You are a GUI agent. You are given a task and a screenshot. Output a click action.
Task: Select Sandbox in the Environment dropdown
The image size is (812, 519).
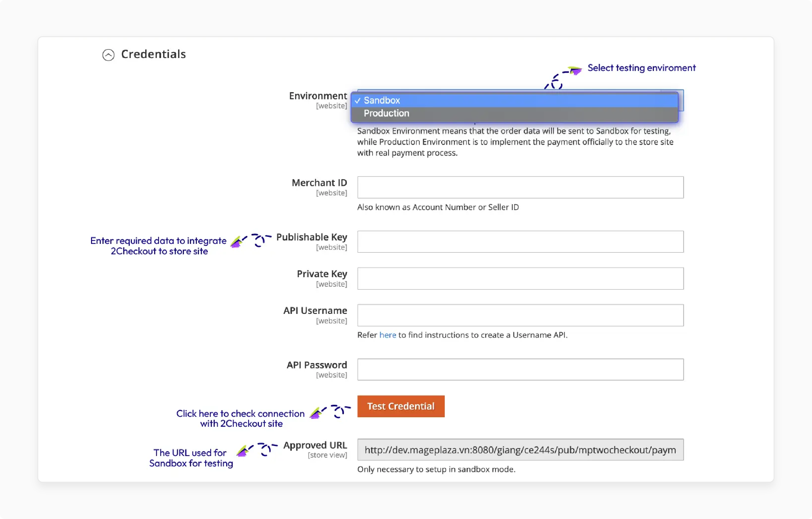click(x=514, y=100)
